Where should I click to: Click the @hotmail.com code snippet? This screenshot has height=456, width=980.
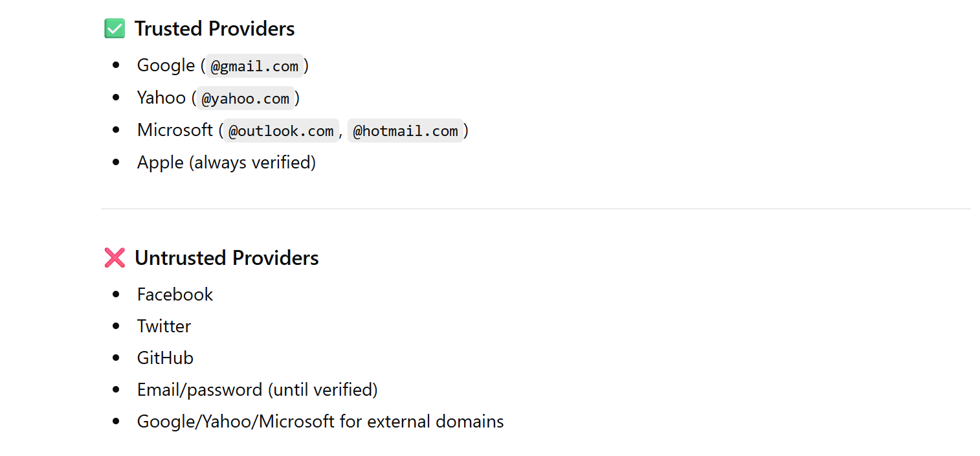[x=405, y=131]
